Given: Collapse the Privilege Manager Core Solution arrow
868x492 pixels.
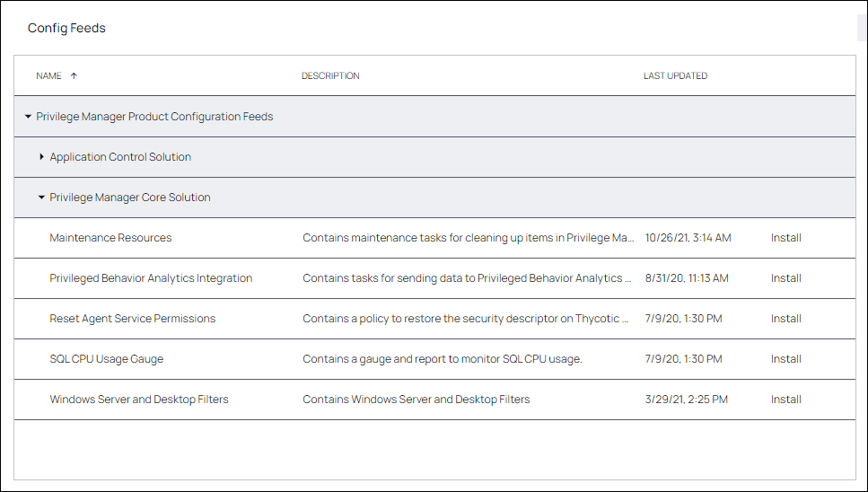Looking at the screenshot, I should coord(41,197).
